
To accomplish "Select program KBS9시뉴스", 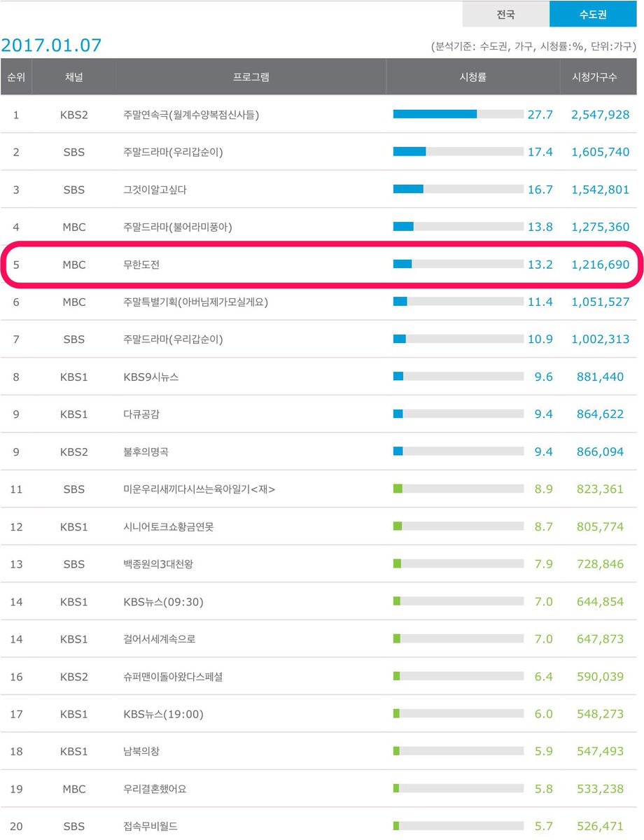I will tap(150, 377).
